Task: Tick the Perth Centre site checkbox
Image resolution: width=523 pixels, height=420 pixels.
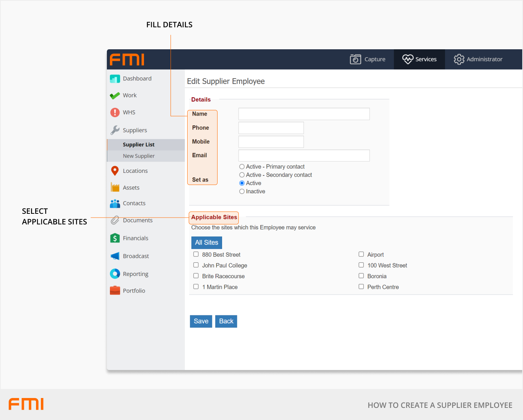Action: [361, 287]
